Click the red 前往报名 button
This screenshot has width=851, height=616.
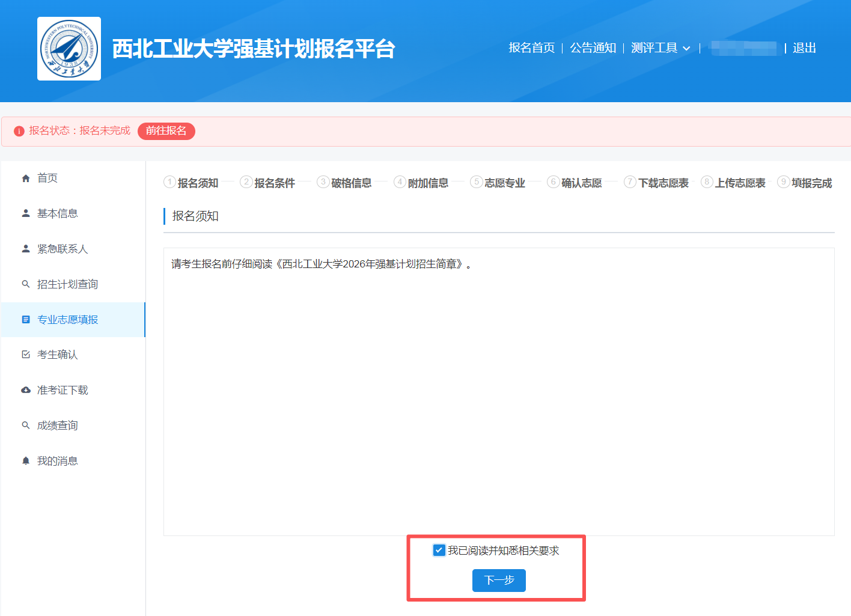(166, 131)
